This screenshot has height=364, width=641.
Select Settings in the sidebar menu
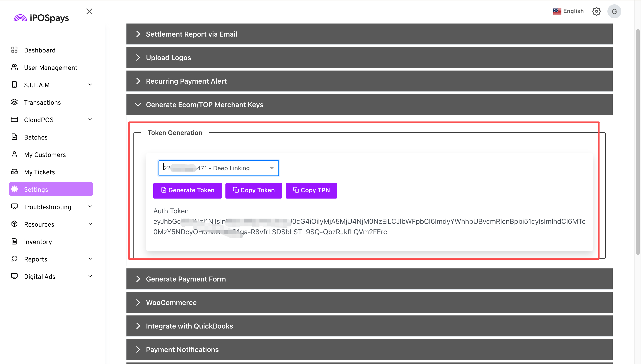tap(36, 189)
